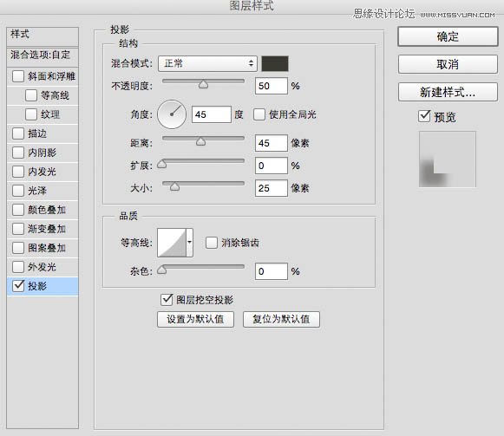The image size is (504, 436).
Task: Enable the 内发光 checkbox
Action: [x=18, y=172]
